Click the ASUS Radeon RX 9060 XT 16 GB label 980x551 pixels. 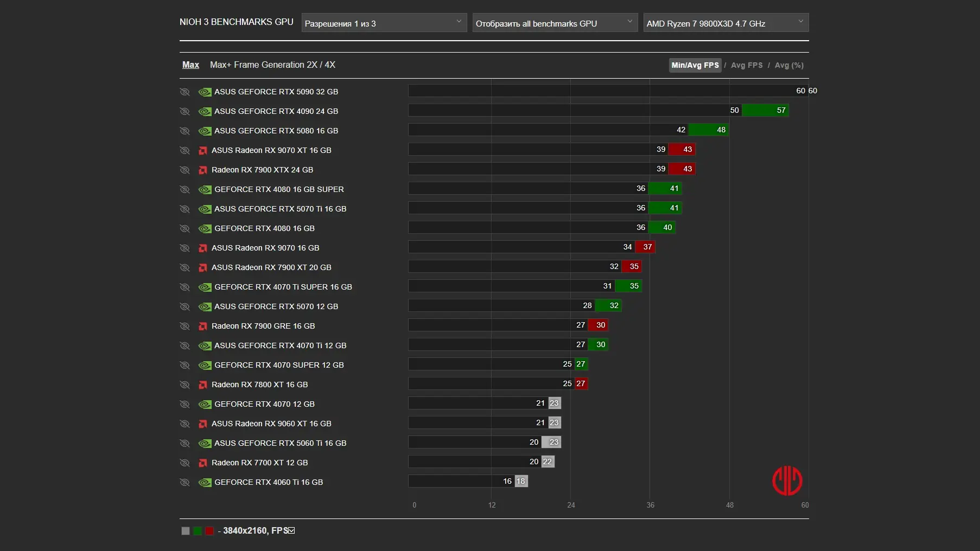tap(271, 424)
